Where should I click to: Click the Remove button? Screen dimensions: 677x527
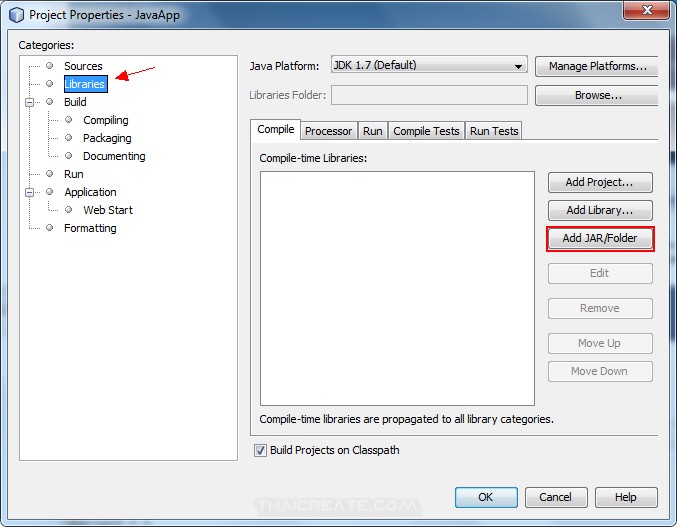point(600,308)
